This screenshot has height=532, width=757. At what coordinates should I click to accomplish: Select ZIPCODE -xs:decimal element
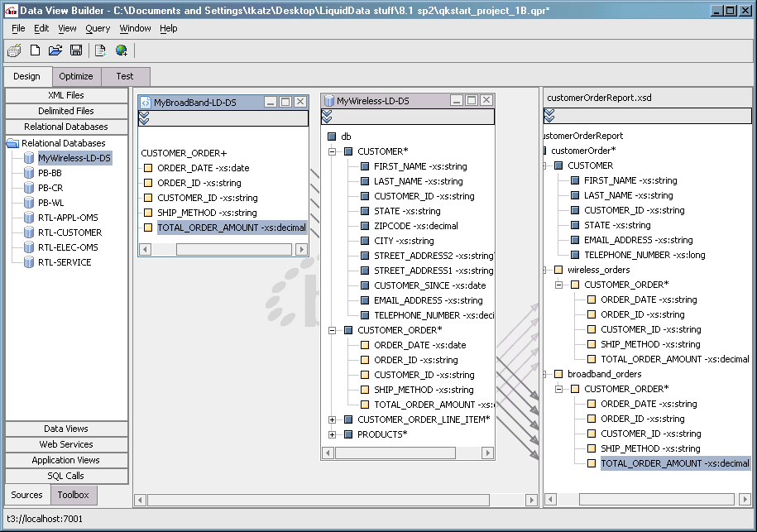415,226
